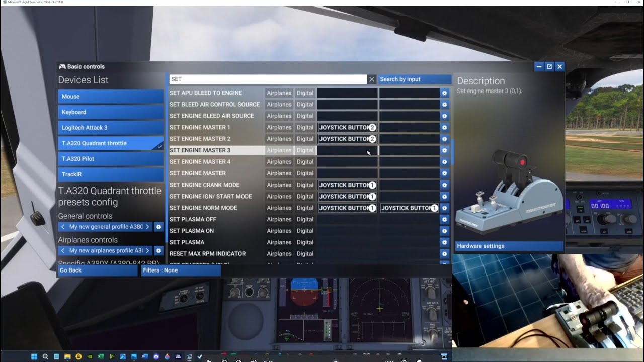The height and width of the screenshot is (362, 644).
Task: Click the throttle quadrant device thumbnail
Action: (509, 192)
